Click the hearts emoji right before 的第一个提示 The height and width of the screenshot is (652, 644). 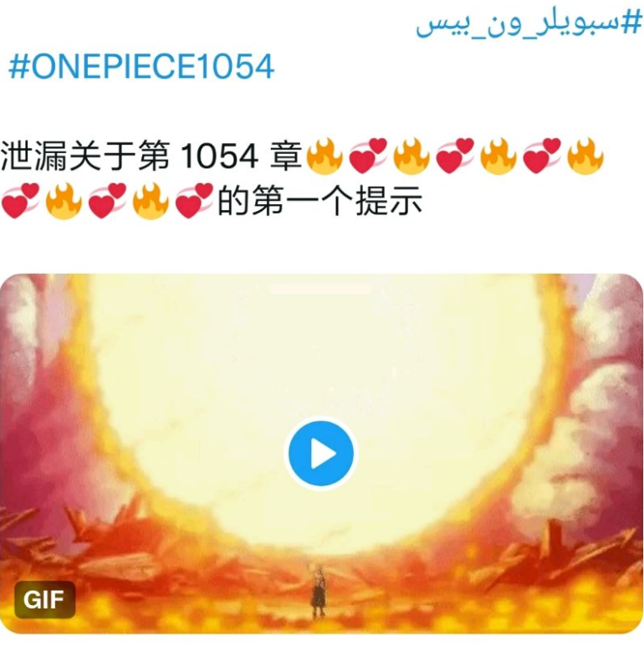click(194, 200)
